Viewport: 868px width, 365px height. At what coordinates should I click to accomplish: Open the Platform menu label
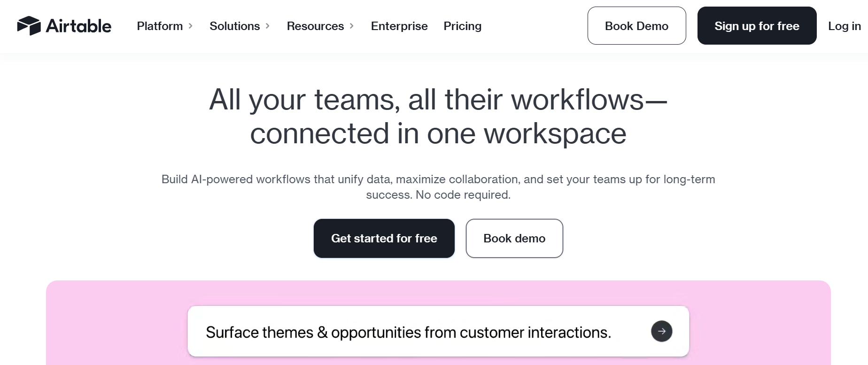160,26
